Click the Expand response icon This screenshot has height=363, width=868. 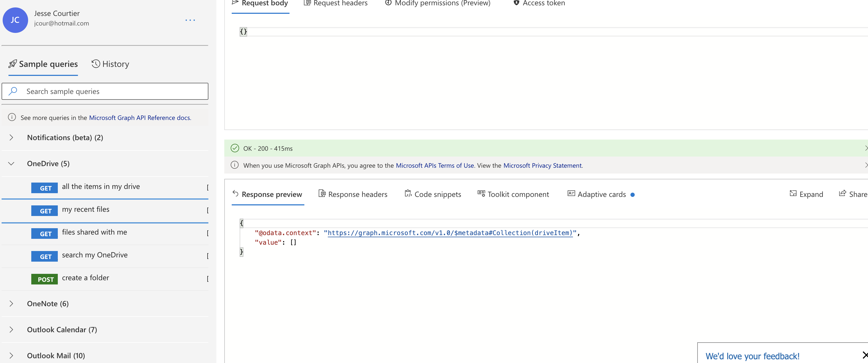(x=793, y=194)
